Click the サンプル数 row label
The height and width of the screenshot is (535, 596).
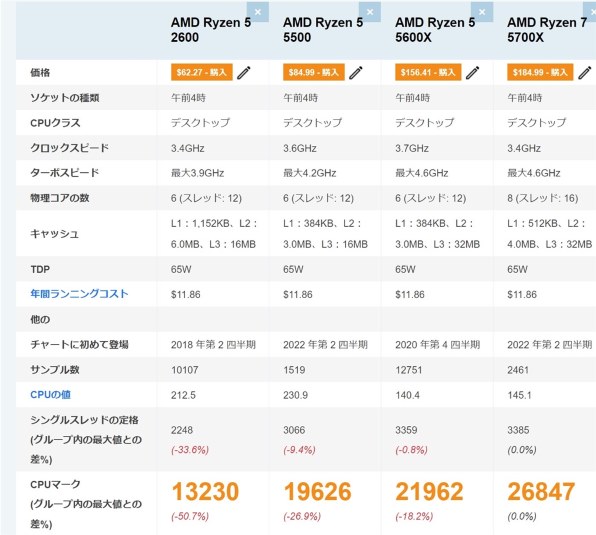pyautogui.click(x=55, y=369)
